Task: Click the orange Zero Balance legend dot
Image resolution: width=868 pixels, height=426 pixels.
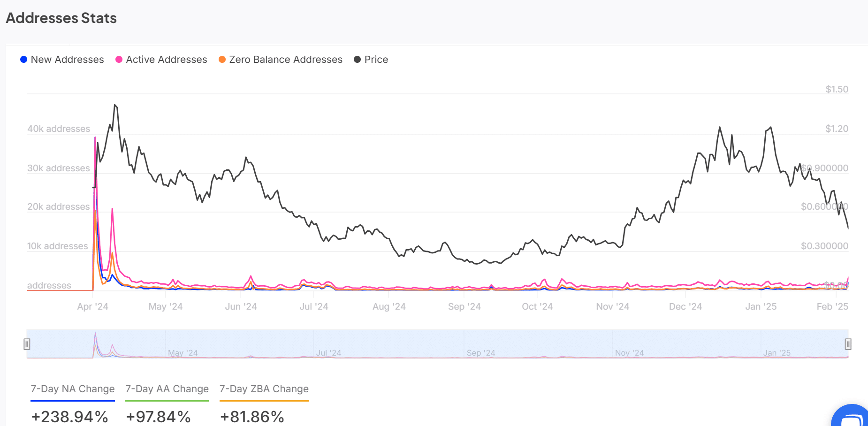Action: click(222, 60)
